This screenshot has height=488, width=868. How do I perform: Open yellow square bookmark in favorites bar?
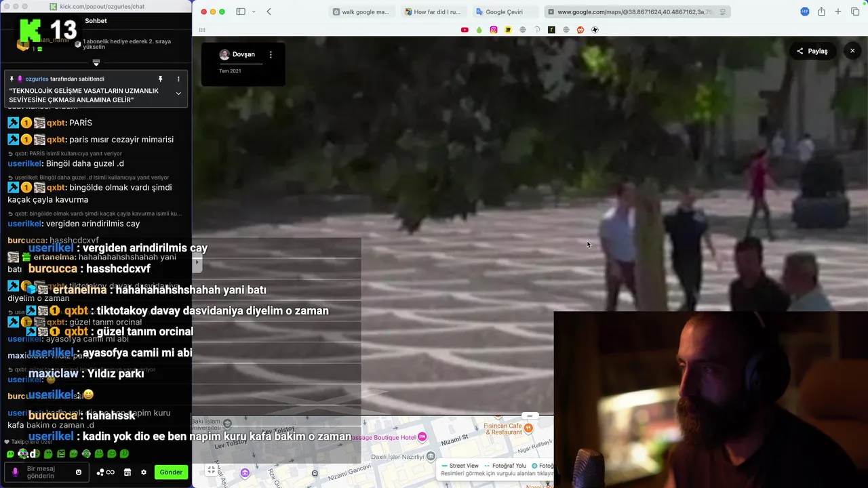tap(508, 30)
